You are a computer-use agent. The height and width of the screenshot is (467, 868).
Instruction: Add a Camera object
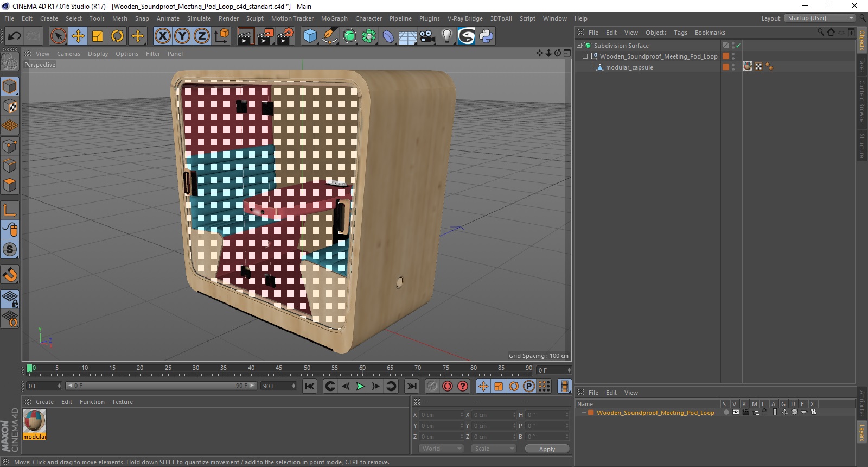(427, 36)
